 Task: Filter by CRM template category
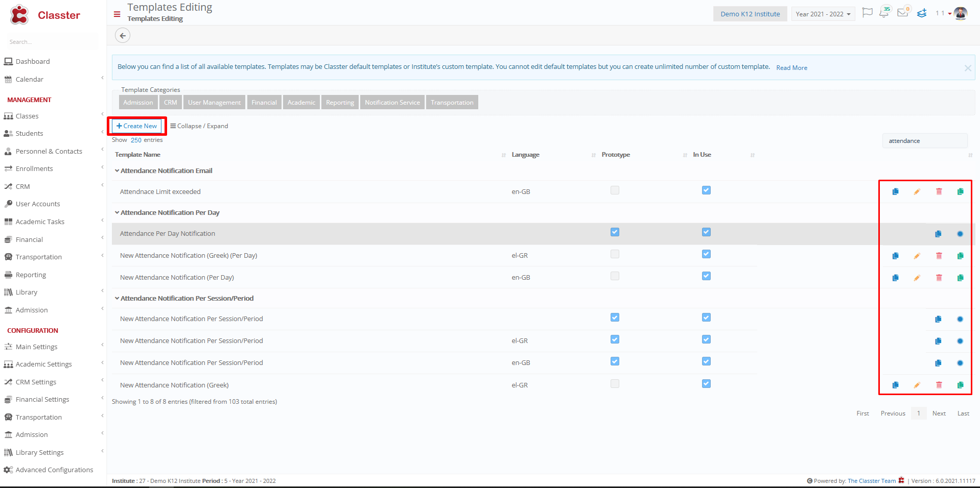pyautogui.click(x=171, y=102)
